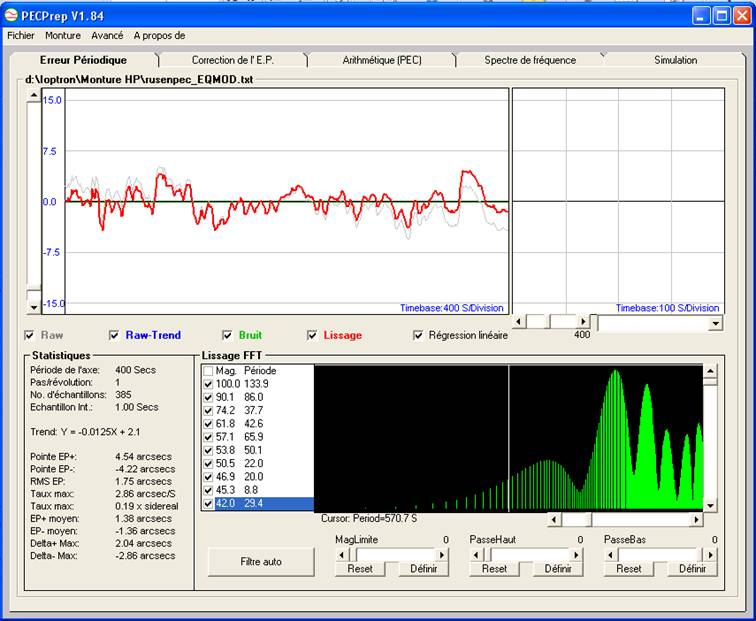The width and height of the screenshot is (756, 621).
Task: Open the dropdown below the right graph
Action: tap(714, 323)
